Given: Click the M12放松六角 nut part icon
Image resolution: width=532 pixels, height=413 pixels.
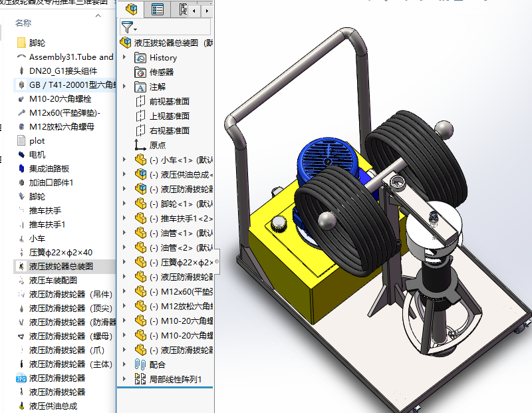Looking at the screenshot, I should coord(140,306).
